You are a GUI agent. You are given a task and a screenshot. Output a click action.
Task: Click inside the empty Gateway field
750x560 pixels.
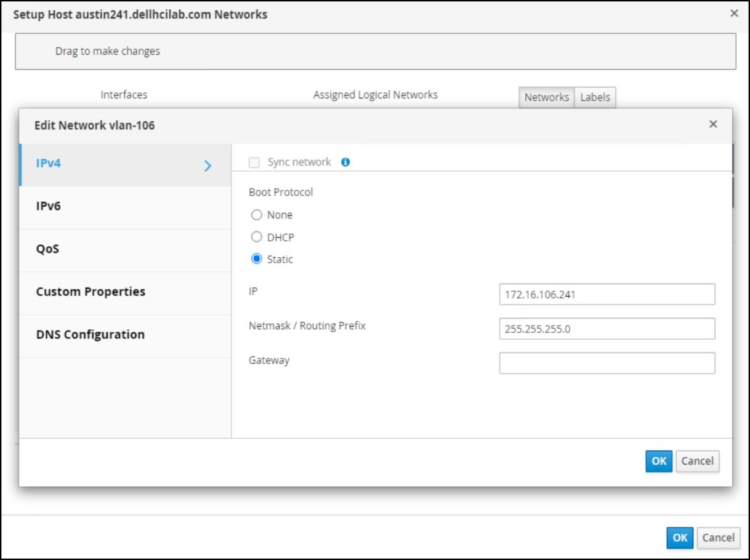607,363
